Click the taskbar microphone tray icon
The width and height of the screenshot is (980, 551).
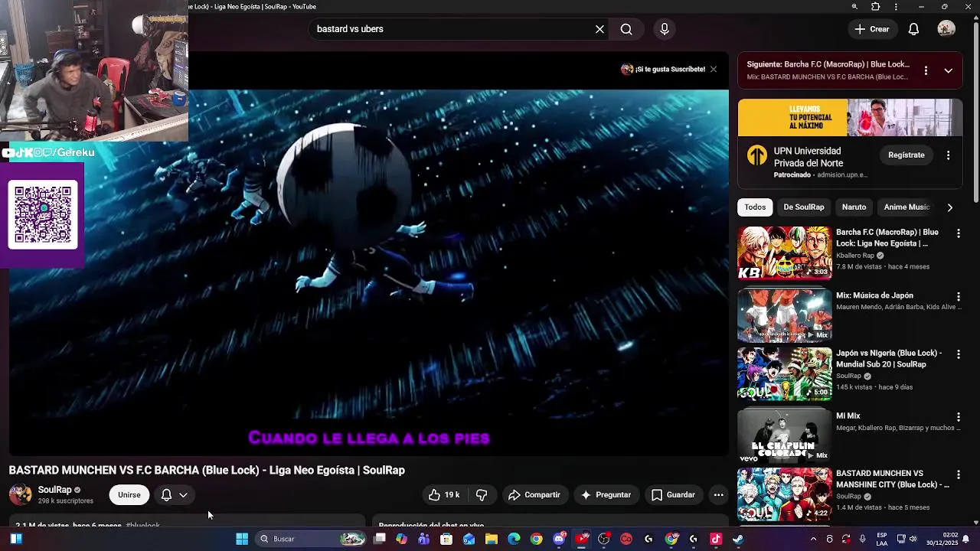[863, 539]
